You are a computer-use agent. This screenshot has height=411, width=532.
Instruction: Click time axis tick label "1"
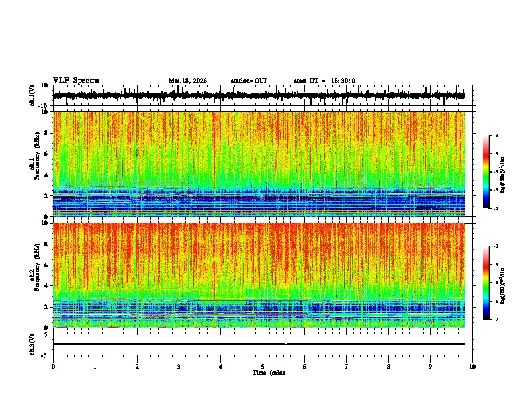coord(95,367)
